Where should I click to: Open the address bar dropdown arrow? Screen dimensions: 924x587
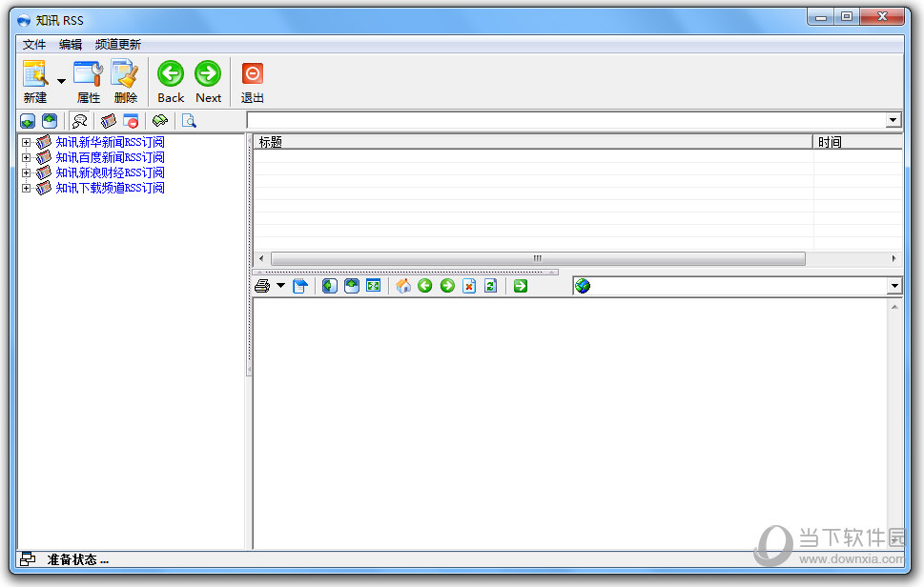[894, 286]
